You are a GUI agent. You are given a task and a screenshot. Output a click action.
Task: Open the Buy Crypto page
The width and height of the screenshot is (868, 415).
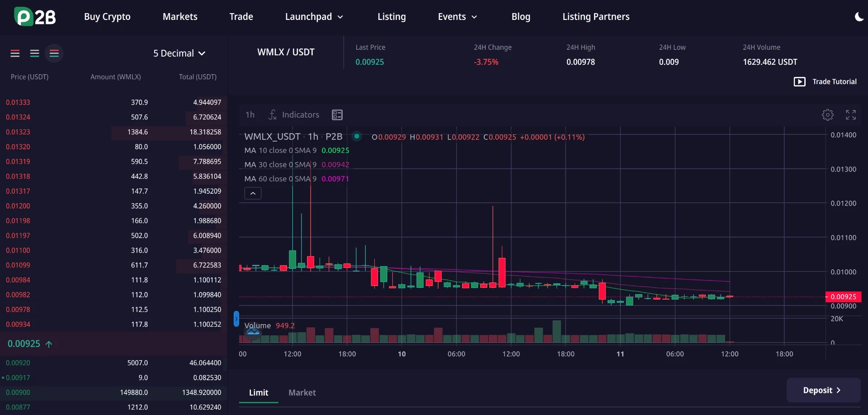pos(107,17)
